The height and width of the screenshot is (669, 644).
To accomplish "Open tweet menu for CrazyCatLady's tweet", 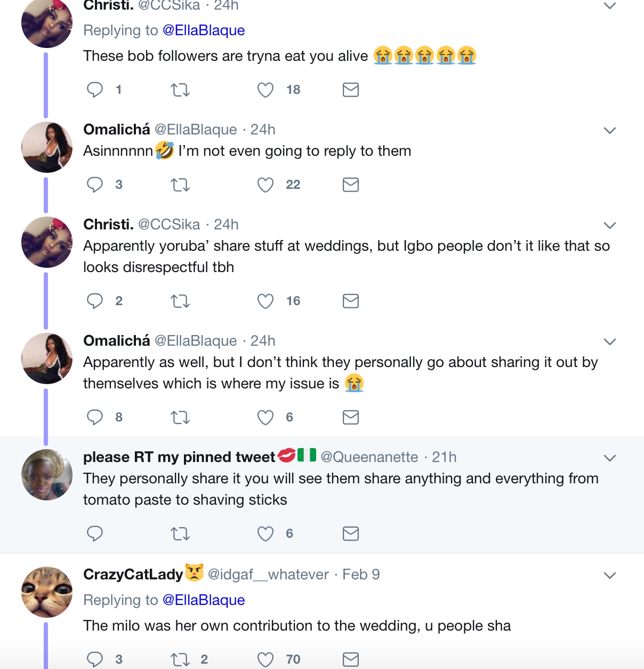I will [x=610, y=575].
